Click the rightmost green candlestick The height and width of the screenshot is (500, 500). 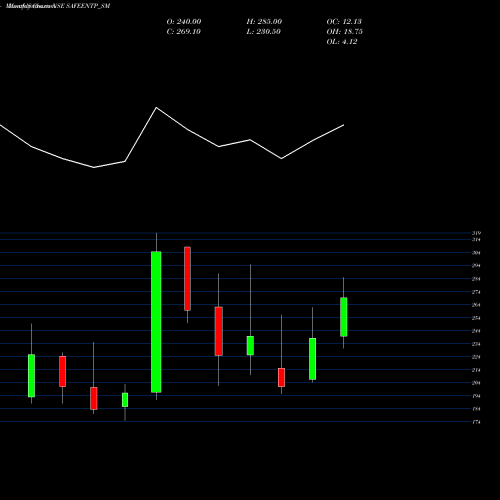click(x=344, y=317)
